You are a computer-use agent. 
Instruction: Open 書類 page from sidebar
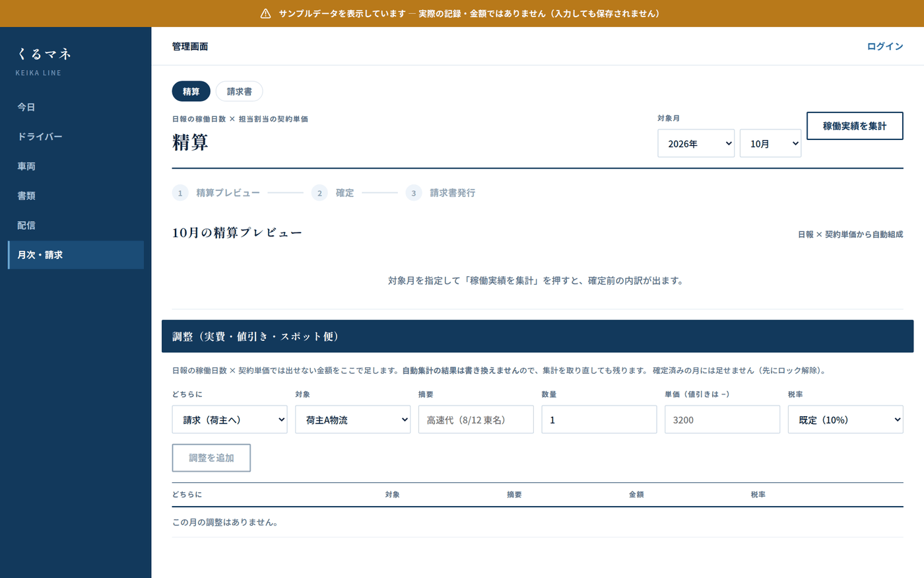pyautogui.click(x=76, y=196)
